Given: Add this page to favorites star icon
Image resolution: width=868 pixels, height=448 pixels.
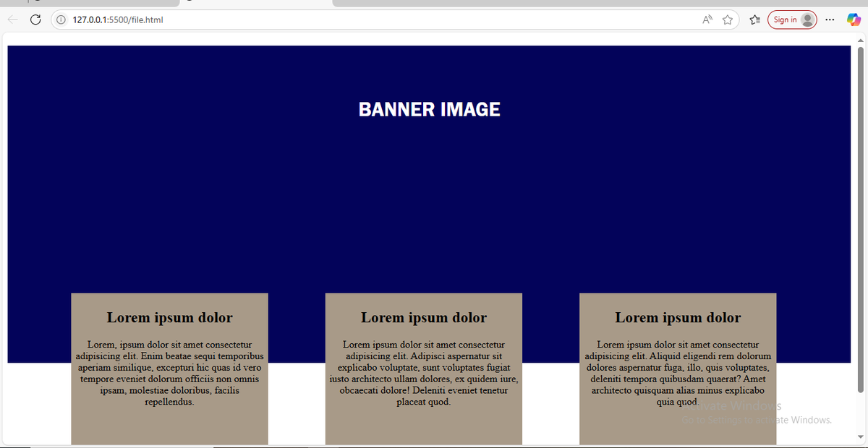Looking at the screenshot, I should pyautogui.click(x=728, y=20).
